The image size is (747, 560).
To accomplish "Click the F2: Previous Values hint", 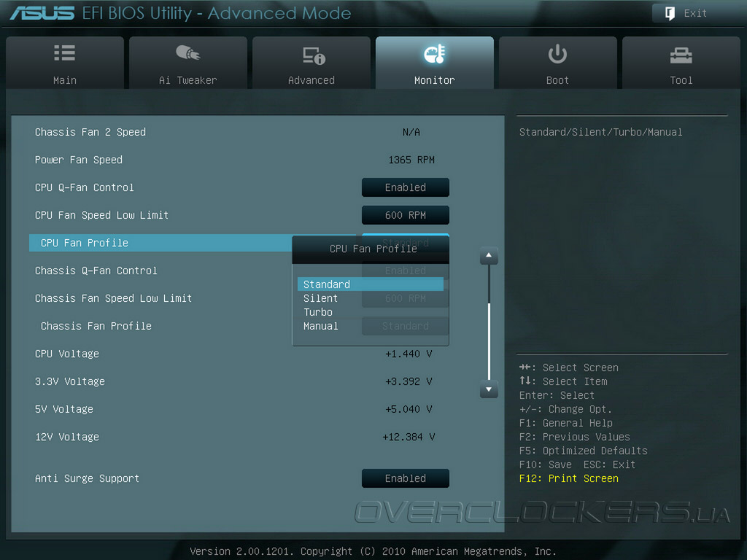I will pos(575,437).
